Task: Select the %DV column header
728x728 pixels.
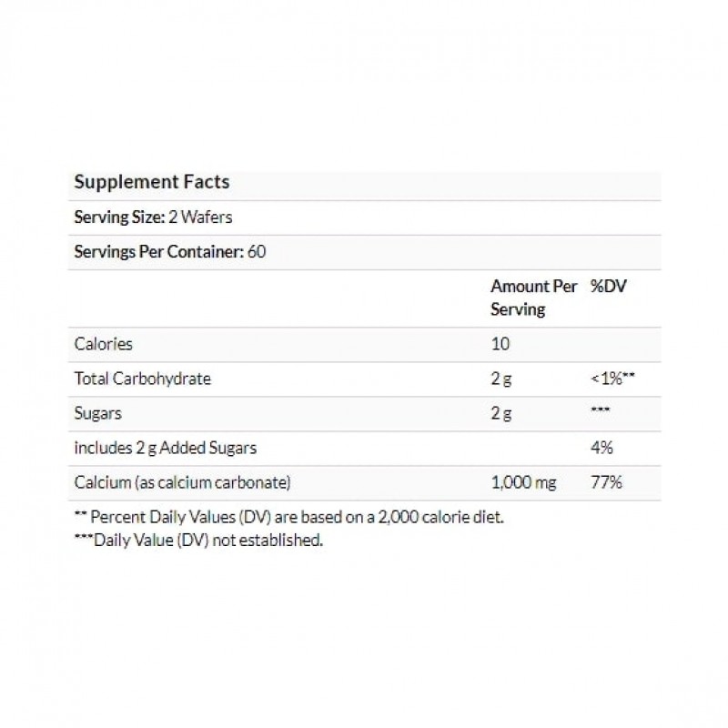Action: click(x=609, y=287)
